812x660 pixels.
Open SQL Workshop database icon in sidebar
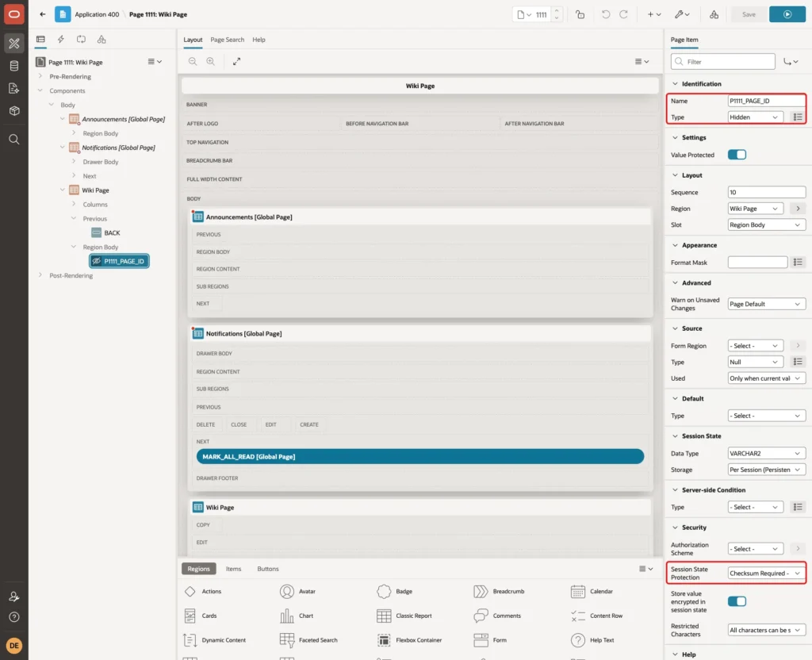14,66
